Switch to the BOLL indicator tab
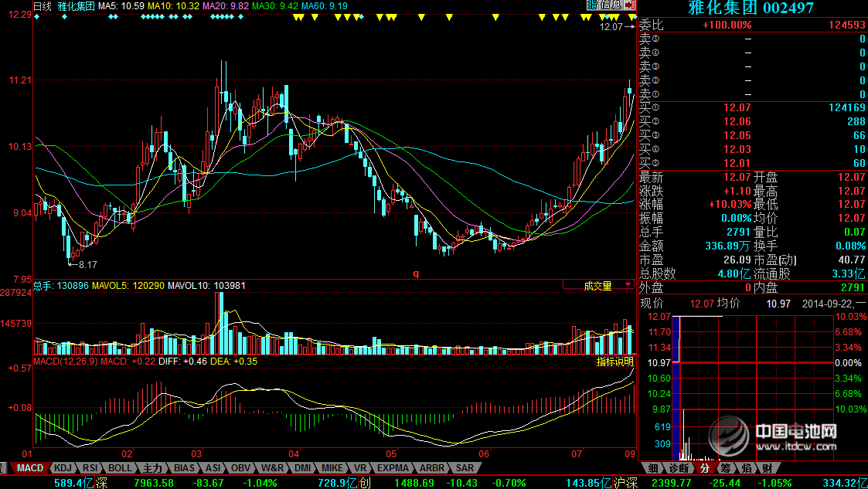 [120, 468]
